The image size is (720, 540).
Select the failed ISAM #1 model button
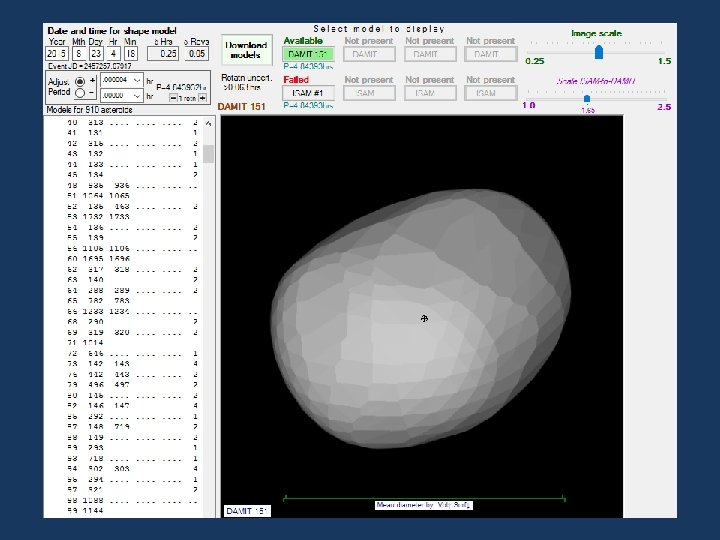[x=308, y=92]
